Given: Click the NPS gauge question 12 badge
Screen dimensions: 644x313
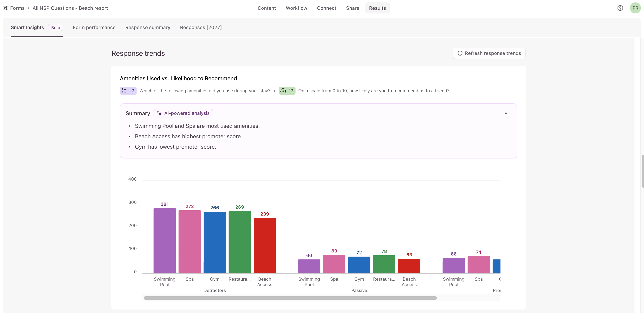Looking at the screenshot, I should click(x=287, y=91).
